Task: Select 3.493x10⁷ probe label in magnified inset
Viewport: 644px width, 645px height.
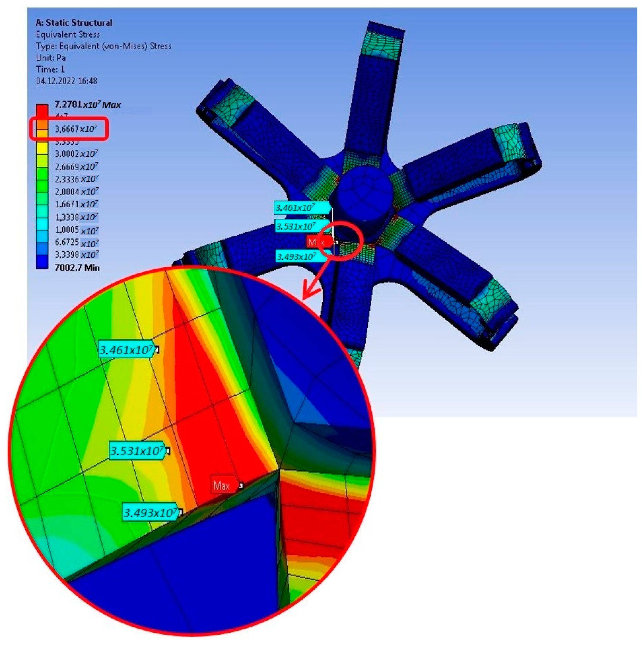Action: tap(151, 513)
